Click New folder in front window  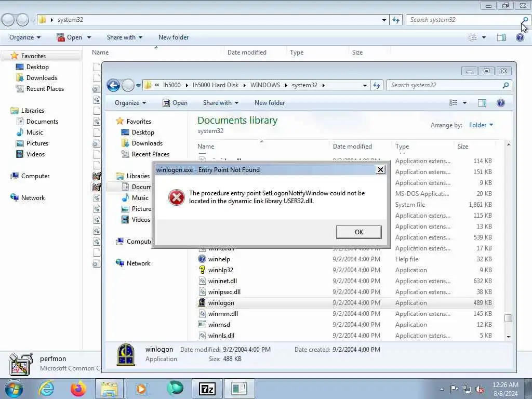pyautogui.click(x=270, y=103)
